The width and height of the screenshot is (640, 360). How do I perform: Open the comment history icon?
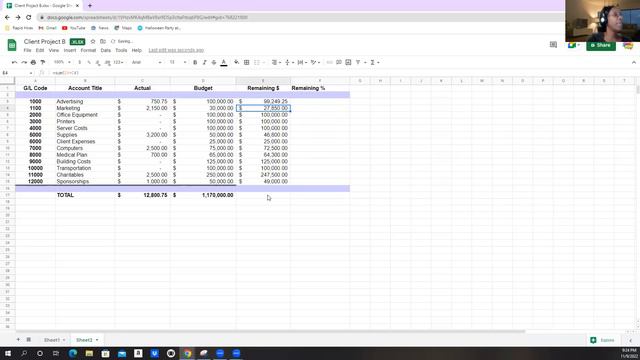[x=553, y=44]
